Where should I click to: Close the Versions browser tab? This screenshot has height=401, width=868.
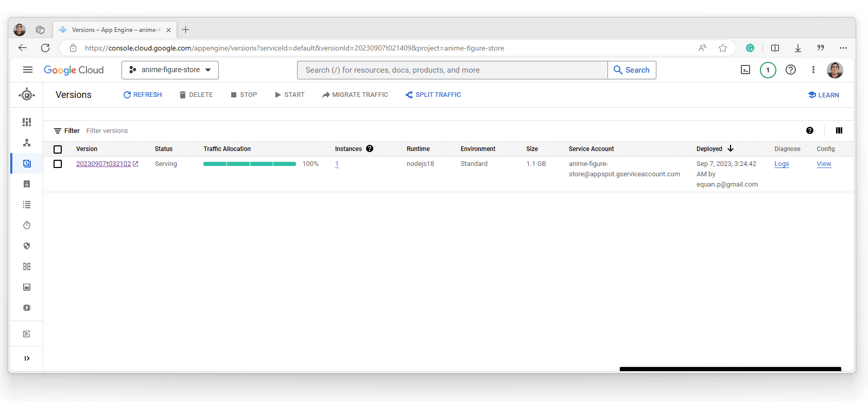168,30
